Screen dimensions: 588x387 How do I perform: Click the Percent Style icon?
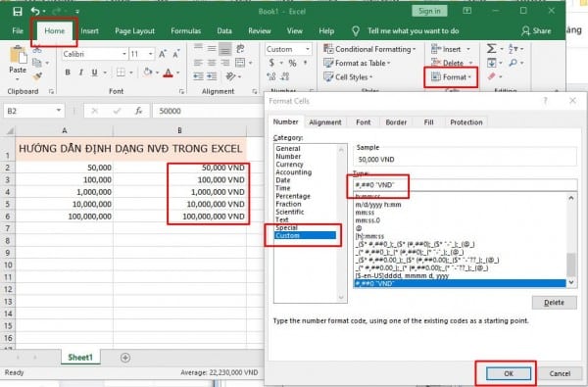point(292,63)
